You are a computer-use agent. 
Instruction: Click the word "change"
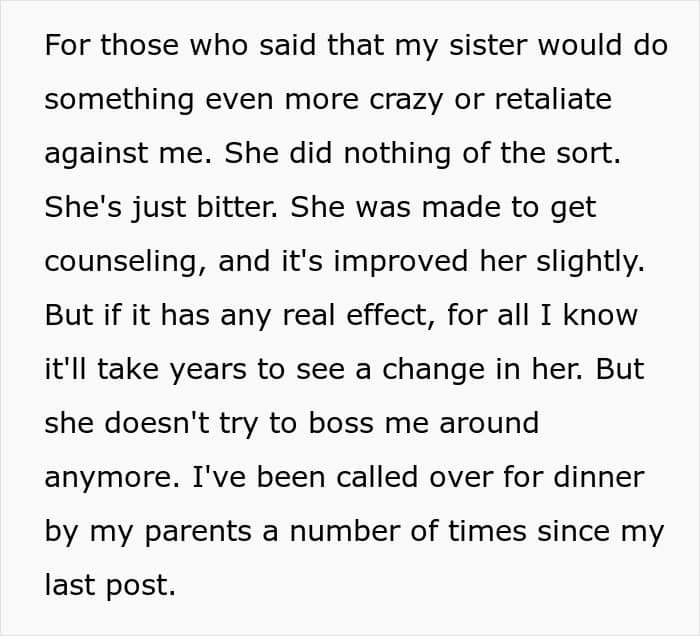[x=444, y=369]
